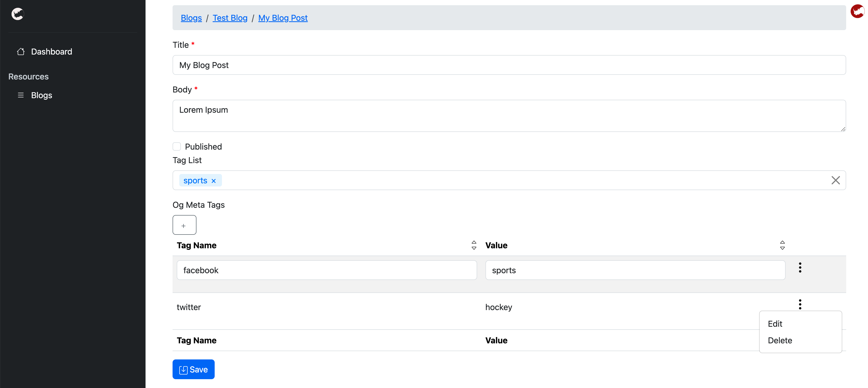Open the My Blog Post breadcrumb link
Screen dimensions: 868x388
(283, 18)
